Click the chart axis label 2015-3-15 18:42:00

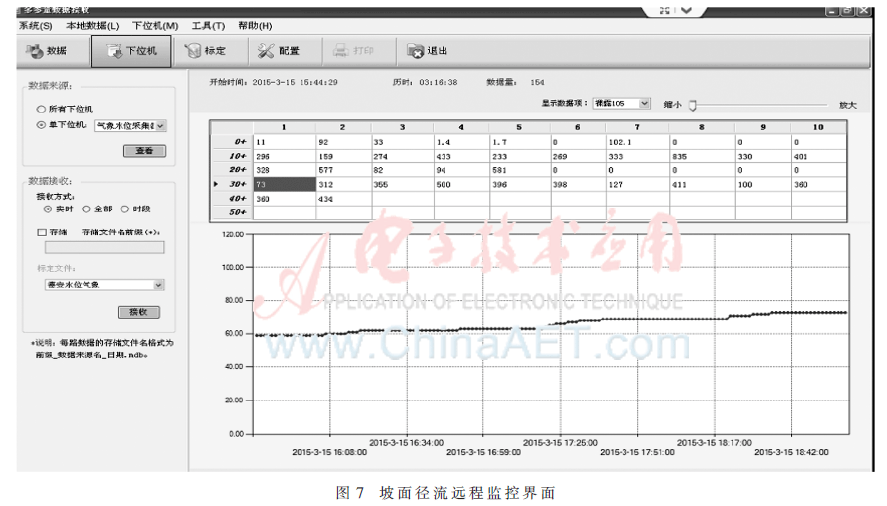[791, 452]
